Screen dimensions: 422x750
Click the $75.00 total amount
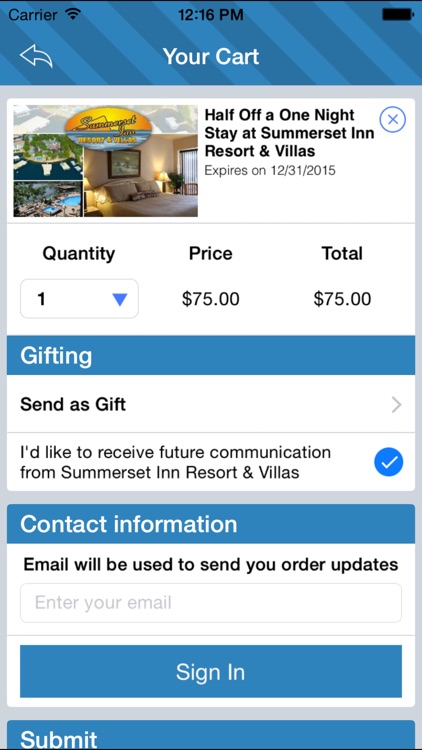pos(342,299)
